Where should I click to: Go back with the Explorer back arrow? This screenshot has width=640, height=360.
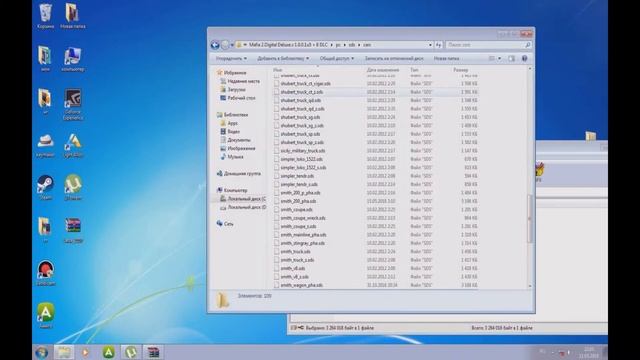[x=215, y=45]
